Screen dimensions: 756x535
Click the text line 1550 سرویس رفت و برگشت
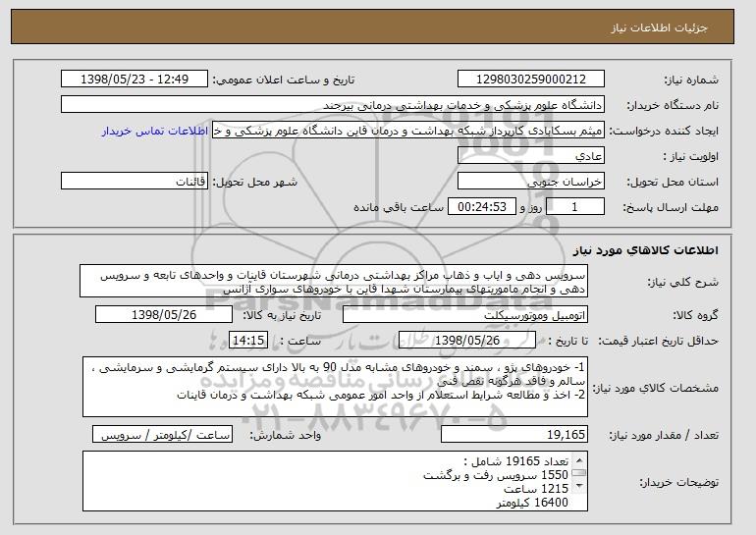point(496,475)
